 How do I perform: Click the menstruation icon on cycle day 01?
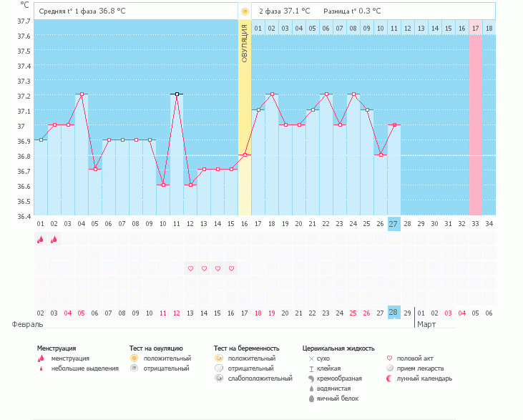[41, 240]
